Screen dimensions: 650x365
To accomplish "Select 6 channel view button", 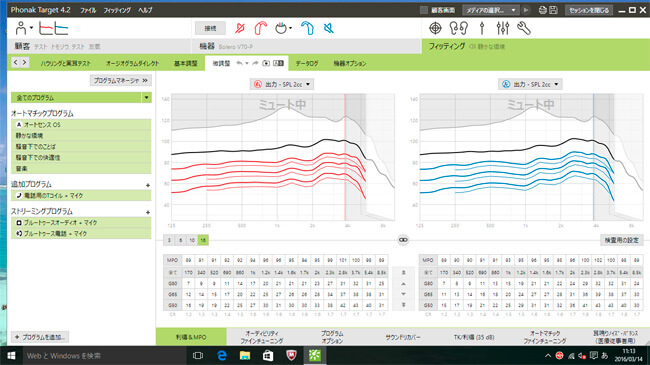I will (180, 240).
